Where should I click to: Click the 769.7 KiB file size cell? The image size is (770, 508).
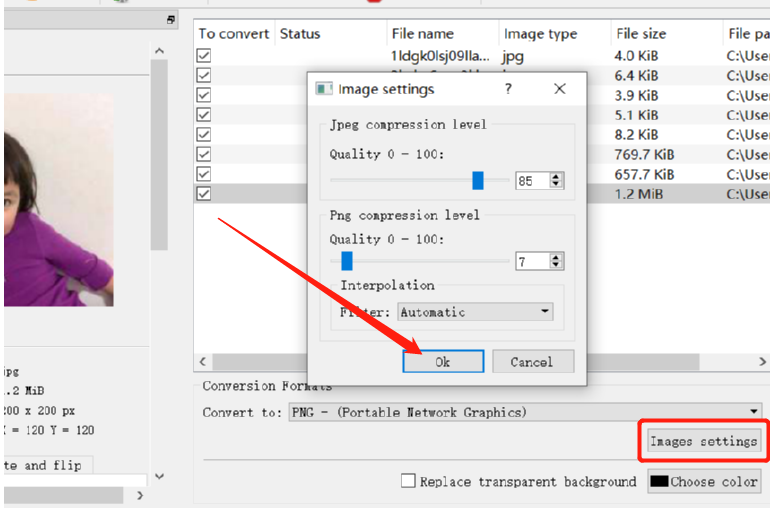point(644,154)
